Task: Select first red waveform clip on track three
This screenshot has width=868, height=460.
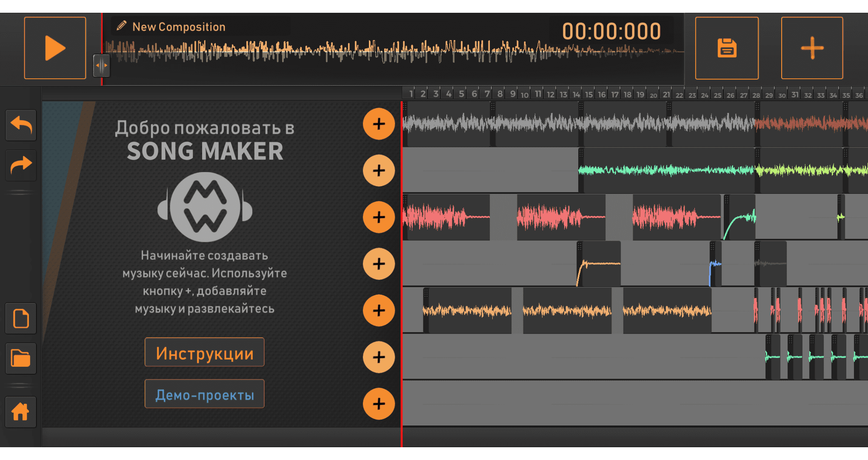Action: tap(446, 217)
